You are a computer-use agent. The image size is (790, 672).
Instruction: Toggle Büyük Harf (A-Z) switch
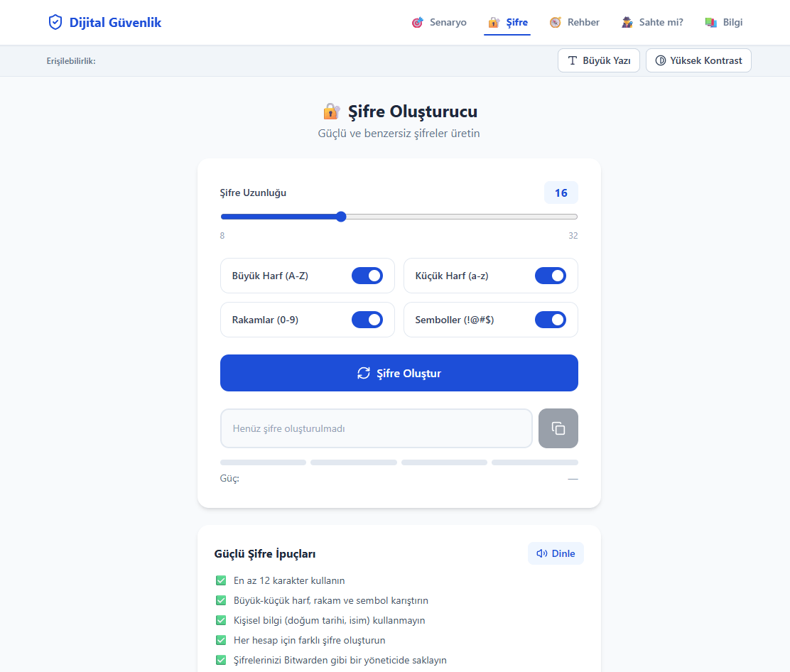[x=367, y=276]
